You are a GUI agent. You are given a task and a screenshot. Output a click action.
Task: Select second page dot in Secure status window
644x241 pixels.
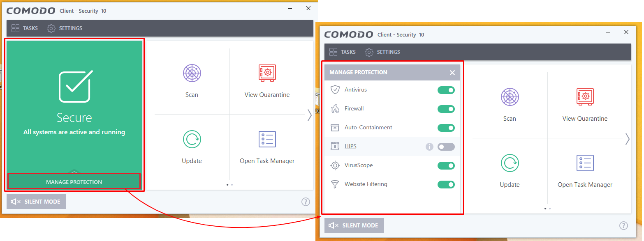click(232, 185)
